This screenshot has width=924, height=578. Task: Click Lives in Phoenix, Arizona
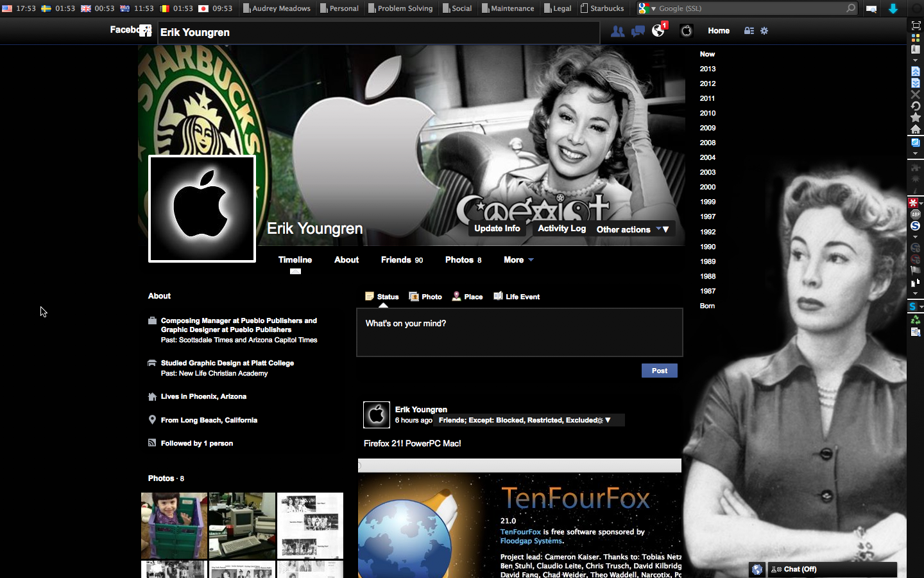[203, 396]
